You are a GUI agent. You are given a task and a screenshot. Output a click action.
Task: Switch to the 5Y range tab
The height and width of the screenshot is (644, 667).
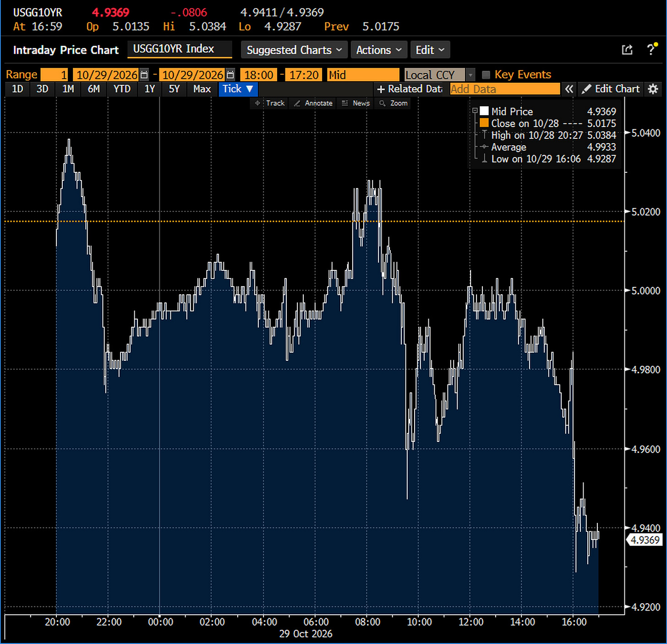point(175,89)
